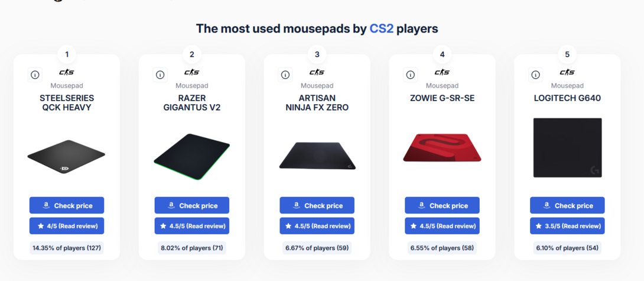This screenshot has height=281, width=644.
Task: Click CS logo above Zowie G-SR-SE
Action: [442, 72]
